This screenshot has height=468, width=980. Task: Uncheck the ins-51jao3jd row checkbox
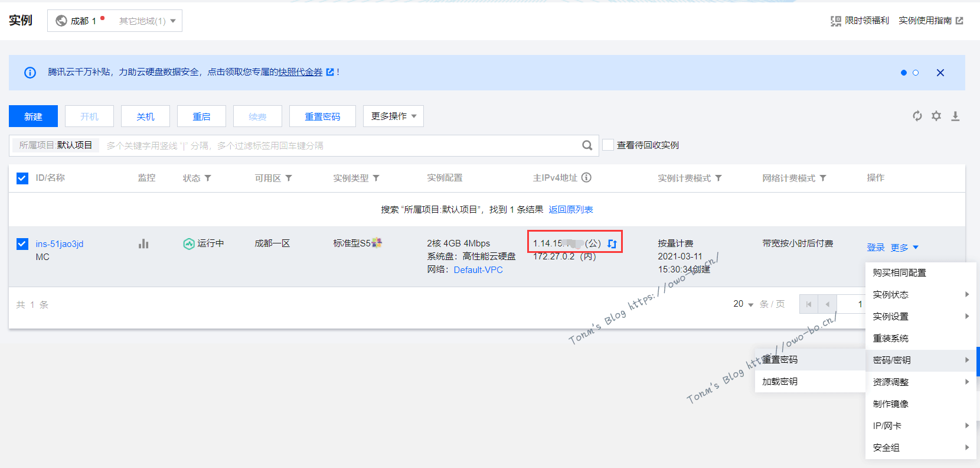[x=22, y=243]
